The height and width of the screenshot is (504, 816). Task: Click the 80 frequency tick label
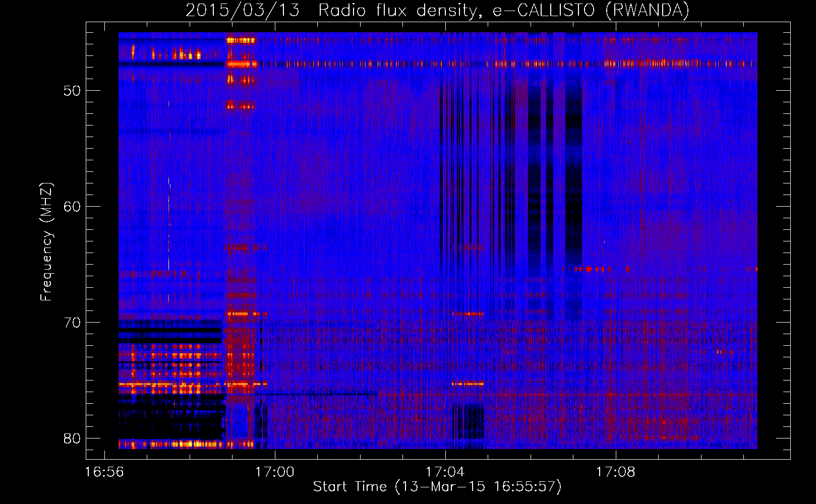72,438
